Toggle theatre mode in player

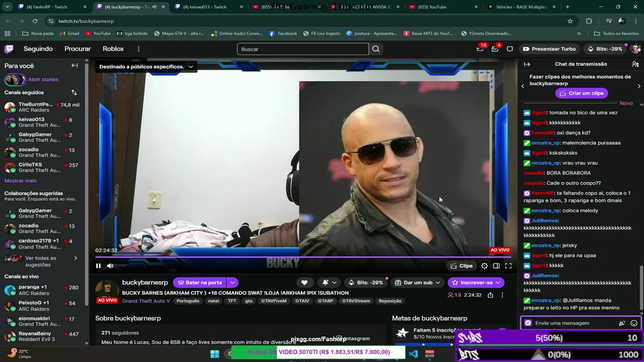tap(496, 266)
